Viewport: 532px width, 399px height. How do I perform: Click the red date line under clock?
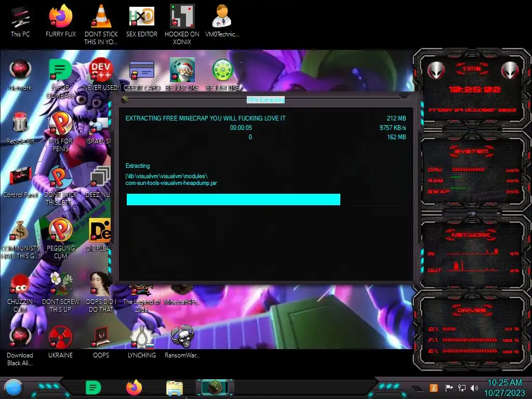tap(472, 110)
